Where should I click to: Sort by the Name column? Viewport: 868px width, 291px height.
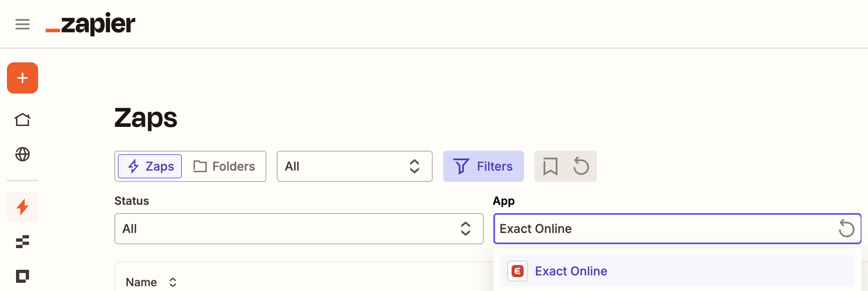(151, 282)
